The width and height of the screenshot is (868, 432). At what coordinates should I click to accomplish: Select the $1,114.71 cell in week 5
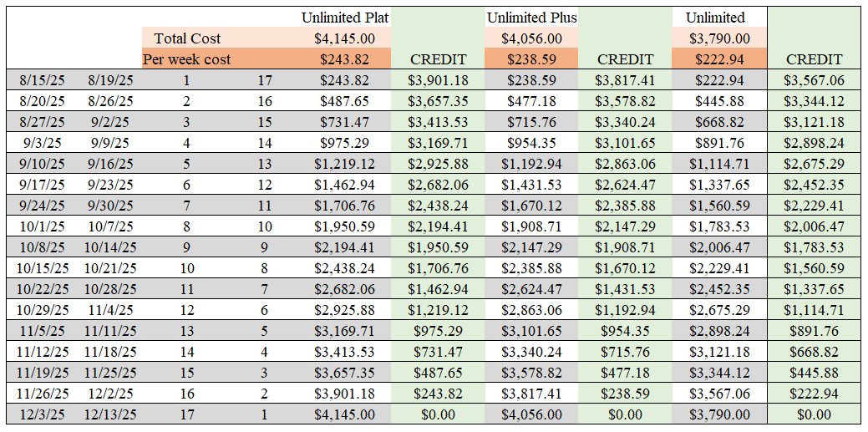[719, 164]
